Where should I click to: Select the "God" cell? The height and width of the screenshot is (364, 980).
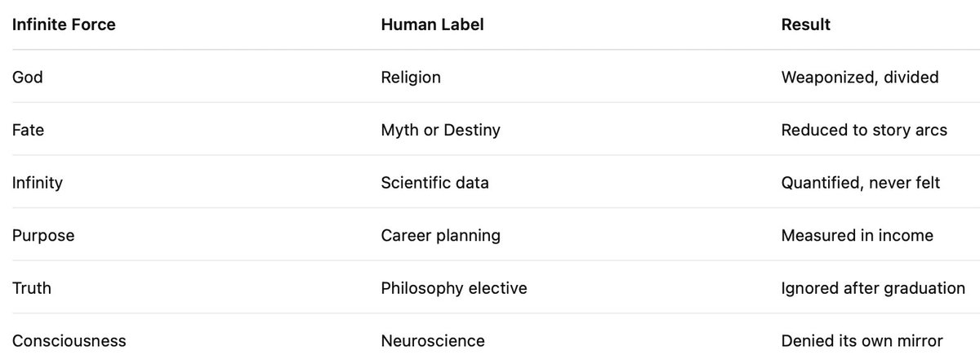pyautogui.click(x=28, y=78)
